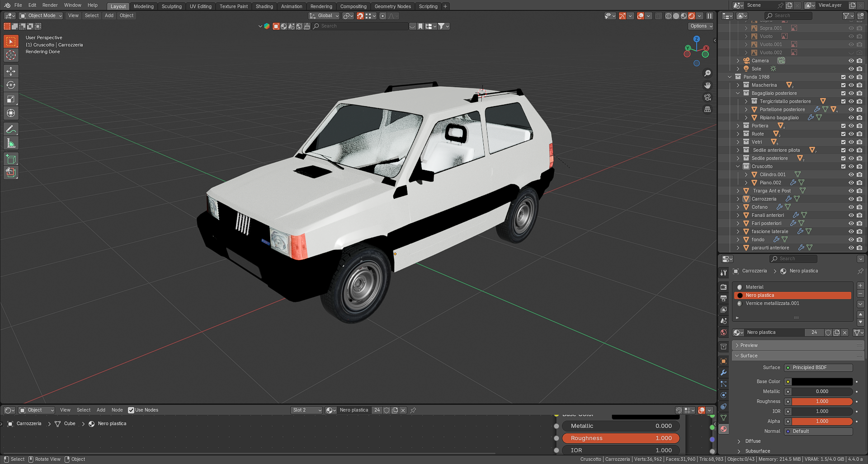The image size is (868, 464).
Task: Open the Modifiers properties tab
Action: point(724,372)
